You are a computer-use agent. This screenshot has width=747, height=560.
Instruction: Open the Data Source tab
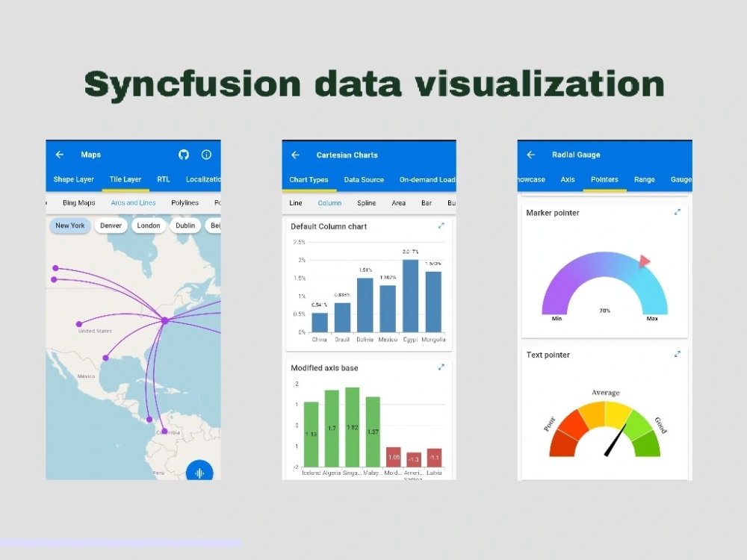tap(364, 179)
